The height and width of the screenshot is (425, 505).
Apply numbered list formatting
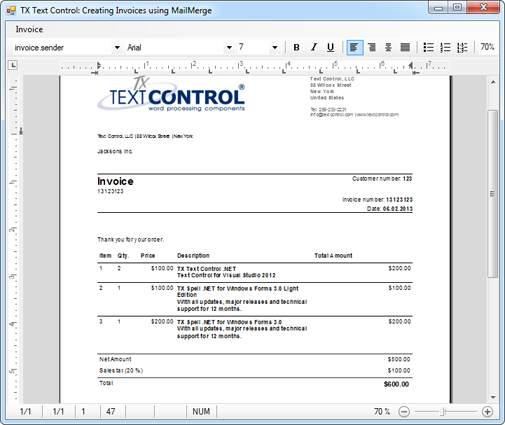[445, 48]
